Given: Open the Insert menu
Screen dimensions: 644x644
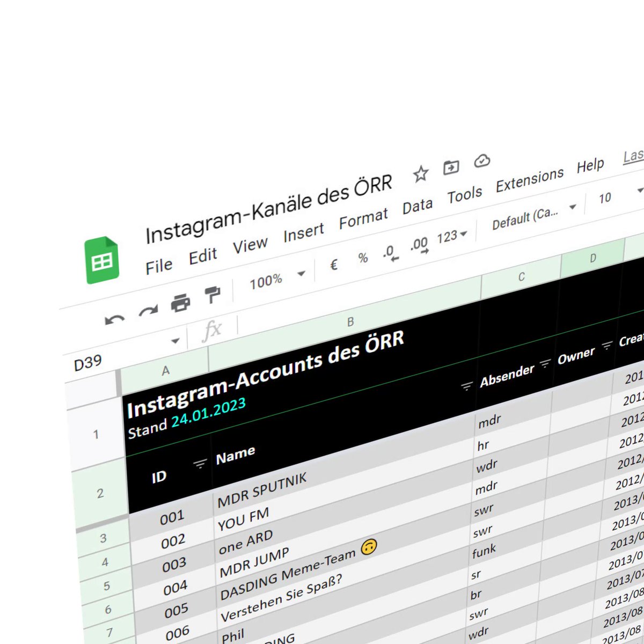Looking at the screenshot, I should point(304,232).
